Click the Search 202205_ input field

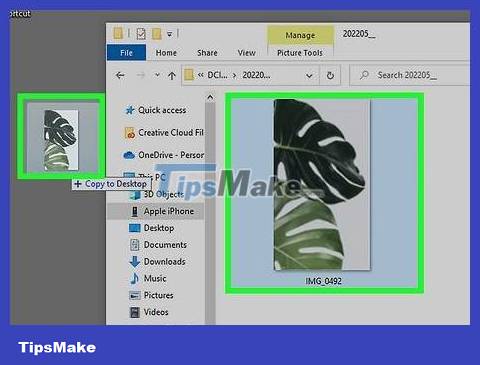pyautogui.click(x=410, y=75)
